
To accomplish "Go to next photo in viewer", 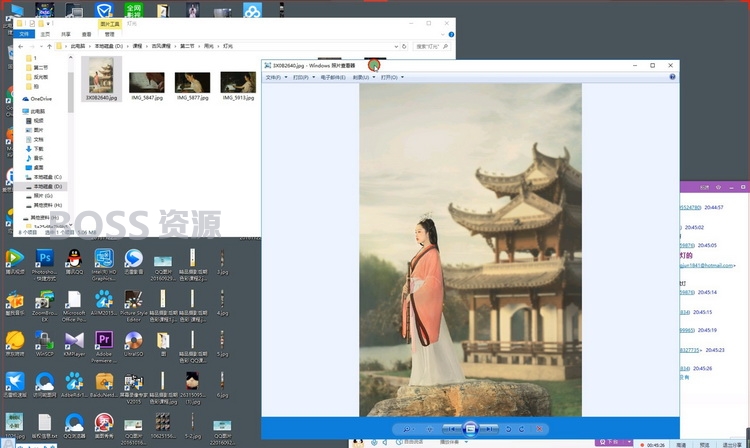I will (x=489, y=429).
